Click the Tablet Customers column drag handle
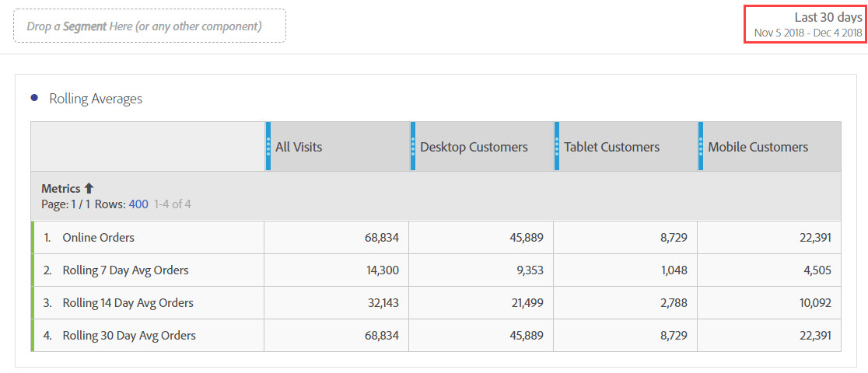This screenshot has height=373, width=868. 557,146
